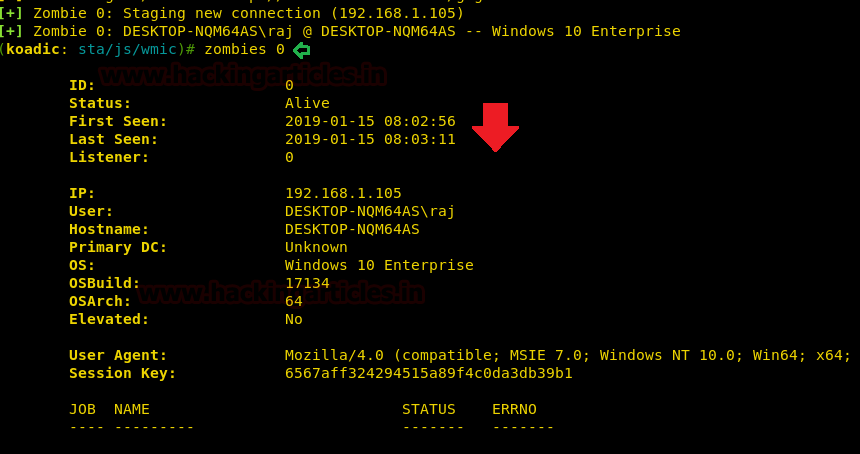Click the ERRNO column header
860x454 pixels.
(x=514, y=409)
